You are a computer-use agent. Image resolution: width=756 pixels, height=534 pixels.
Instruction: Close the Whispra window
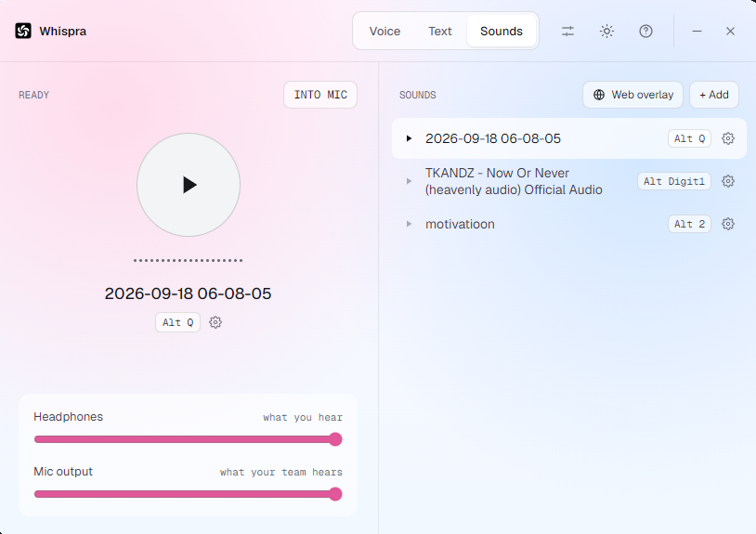(730, 32)
